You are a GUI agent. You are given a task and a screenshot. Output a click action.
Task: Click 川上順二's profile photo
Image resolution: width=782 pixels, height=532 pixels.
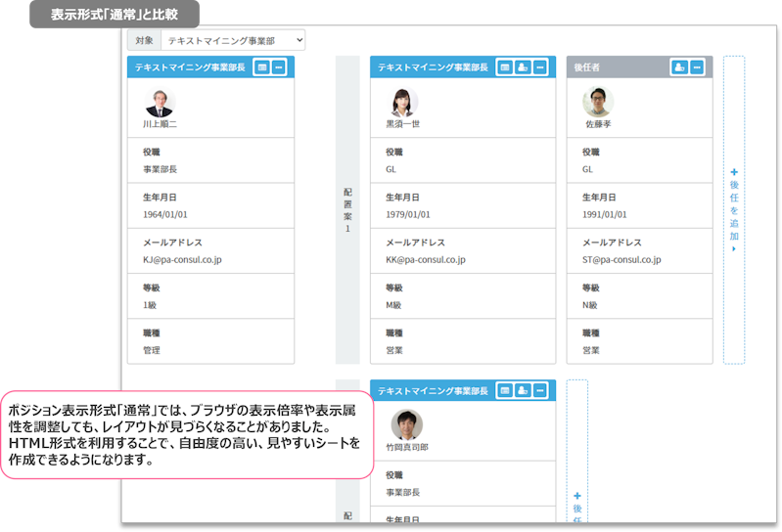point(159,103)
